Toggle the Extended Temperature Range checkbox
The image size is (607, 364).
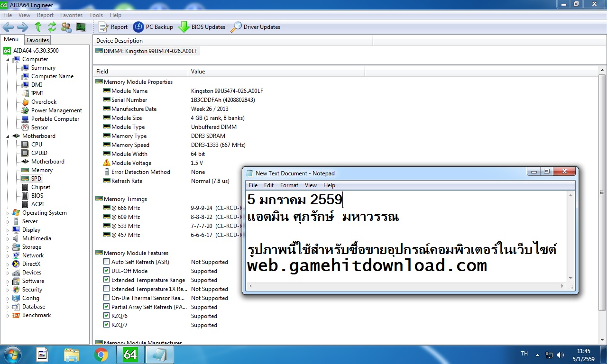(107, 280)
